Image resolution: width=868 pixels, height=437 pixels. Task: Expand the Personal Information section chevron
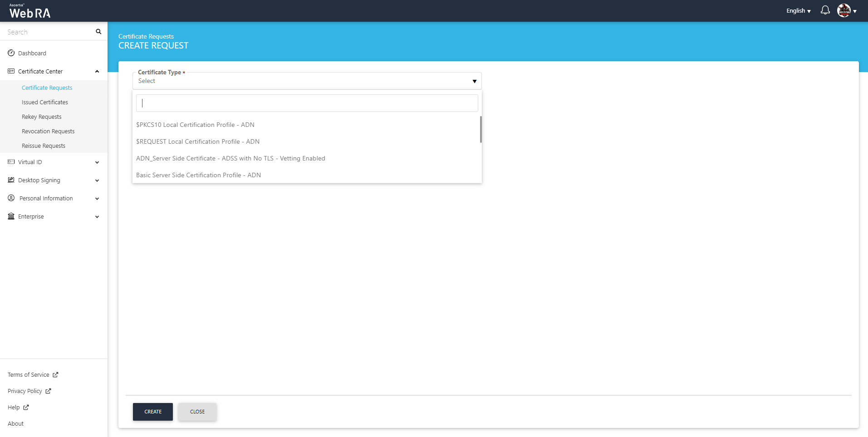click(97, 199)
